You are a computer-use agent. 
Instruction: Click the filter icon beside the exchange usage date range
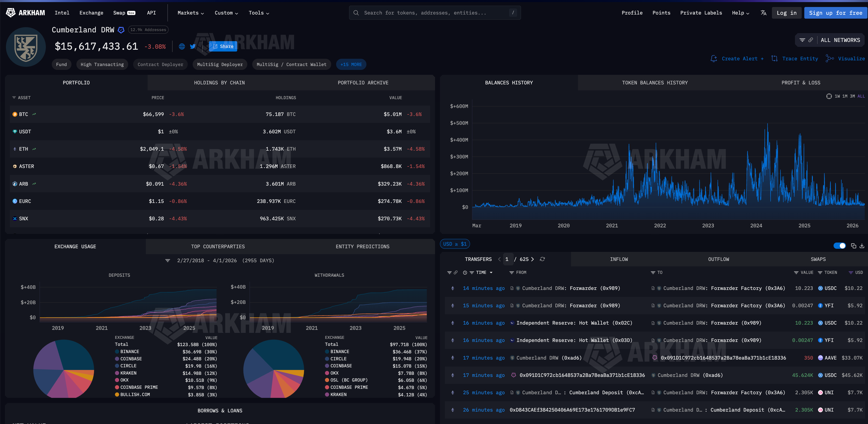click(x=168, y=261)
